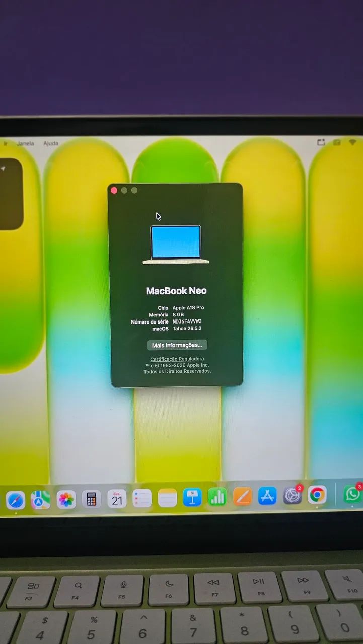
Task: Launch Reminders from the Dock
Action: [x=142, y=498]
